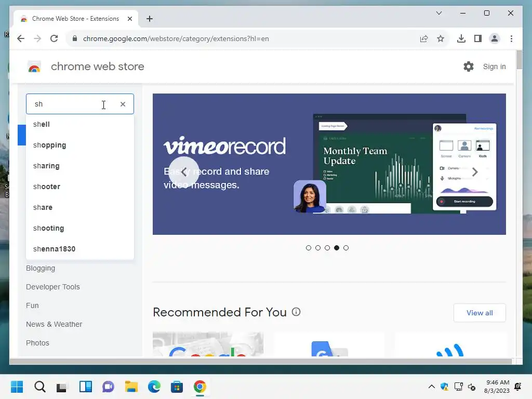Open Chrome profile avatar
This screenshot has height=399, width=532.
pyautogui.click(x=495, y=38)
